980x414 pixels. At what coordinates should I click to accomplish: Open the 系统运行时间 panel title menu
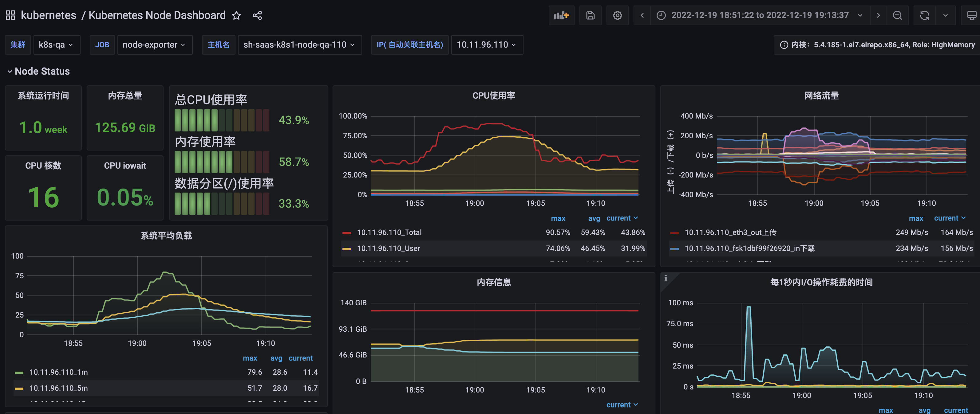click(x=43, y=96)
